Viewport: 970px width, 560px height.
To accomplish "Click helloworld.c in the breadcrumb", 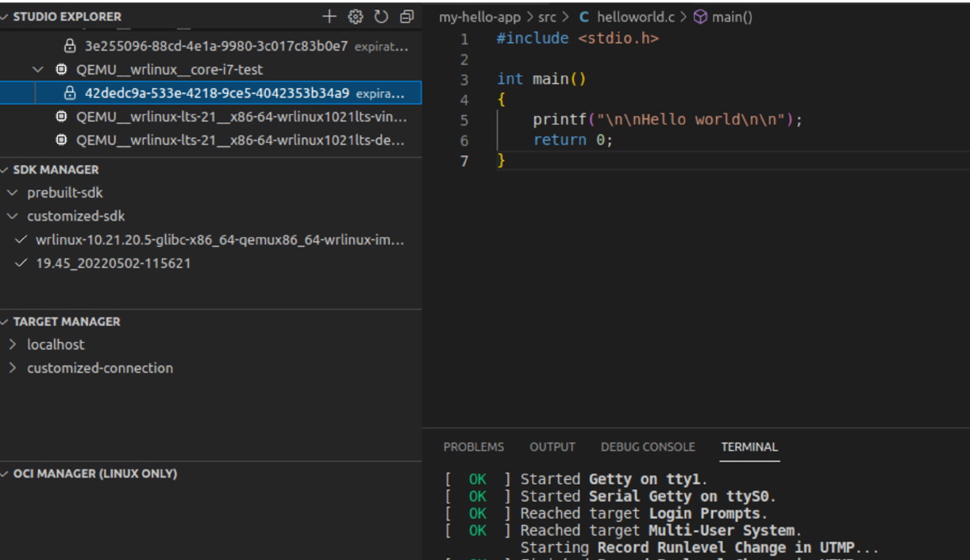I will pyautogui.click(x=634, y=17).
